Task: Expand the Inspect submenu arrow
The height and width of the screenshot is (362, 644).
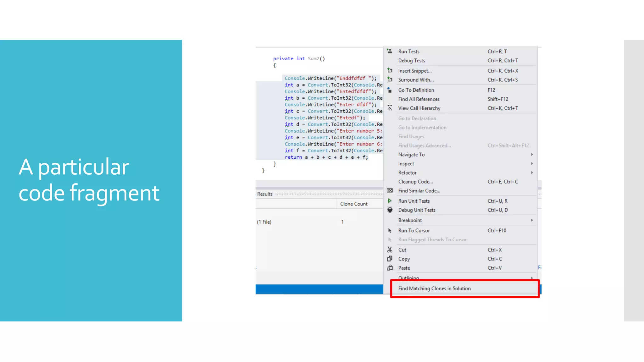Action: [x=532, y=164]
